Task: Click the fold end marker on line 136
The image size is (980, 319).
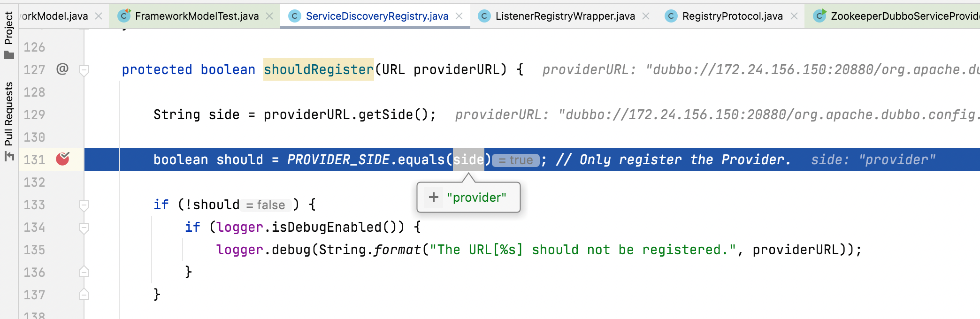Action: pos(84,272)
